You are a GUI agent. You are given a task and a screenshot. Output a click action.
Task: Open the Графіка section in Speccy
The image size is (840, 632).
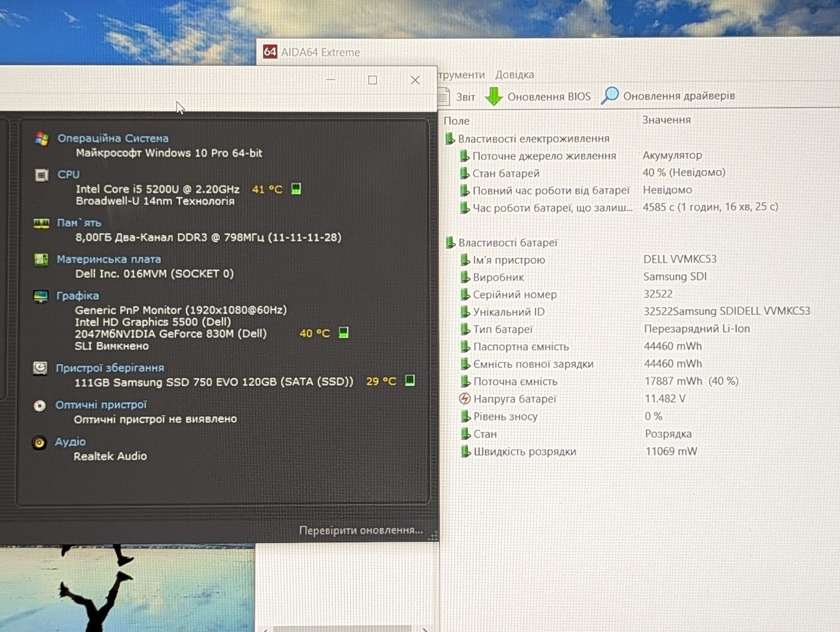pos(77,296)
